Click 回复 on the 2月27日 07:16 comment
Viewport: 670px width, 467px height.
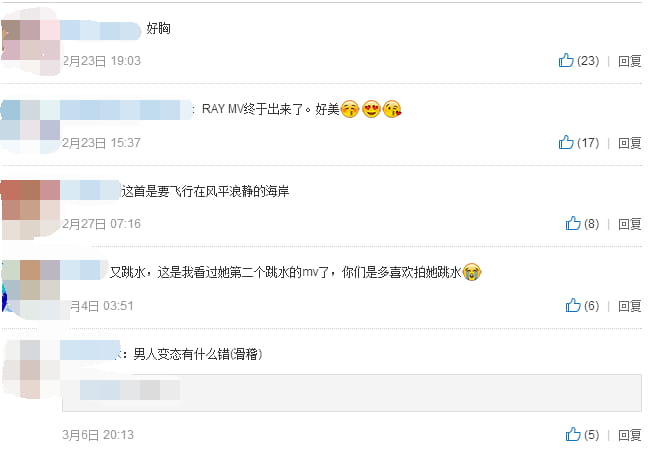pyautogui.click(x=629, y=224)
